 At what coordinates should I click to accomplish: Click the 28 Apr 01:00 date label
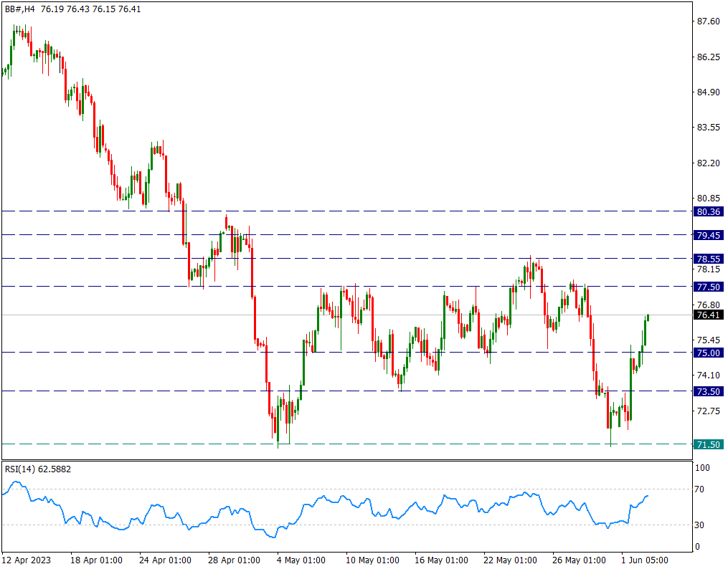coord(234,560)
